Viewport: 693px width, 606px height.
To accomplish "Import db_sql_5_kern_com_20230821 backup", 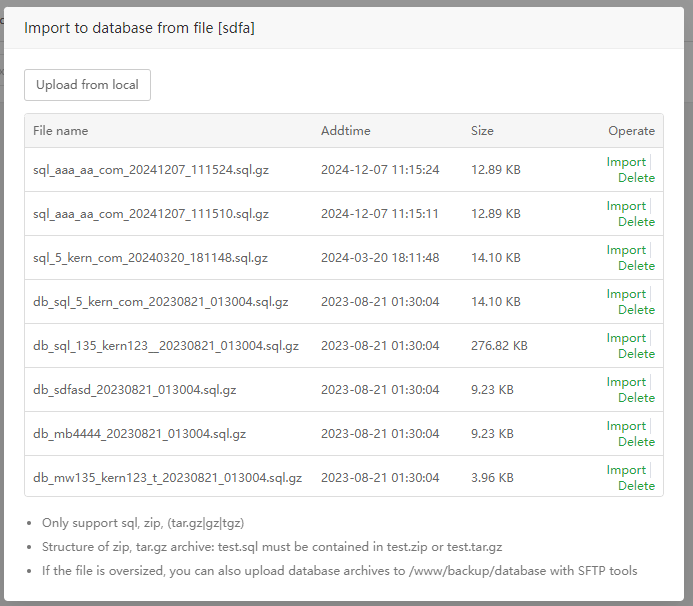I will (626, 294).
